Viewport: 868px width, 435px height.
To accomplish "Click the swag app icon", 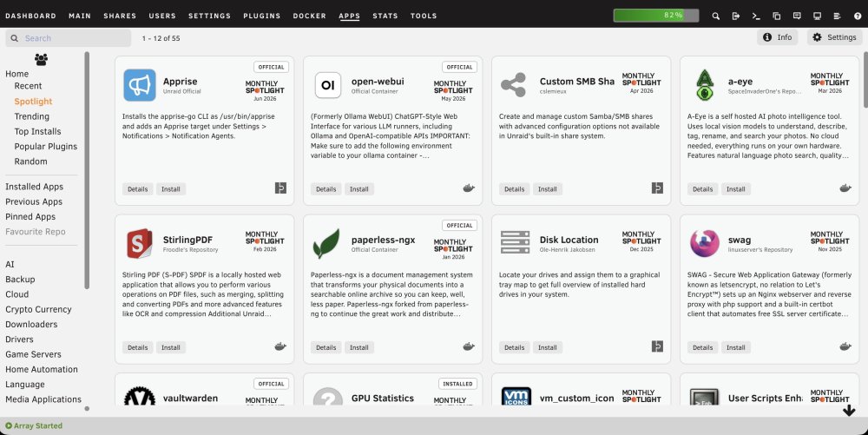I will (x=705, y=243).
